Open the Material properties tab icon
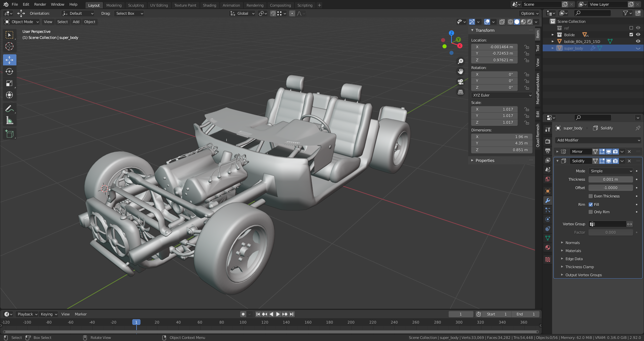This screenshot has width=644, height=341. (x=548, y=247)
